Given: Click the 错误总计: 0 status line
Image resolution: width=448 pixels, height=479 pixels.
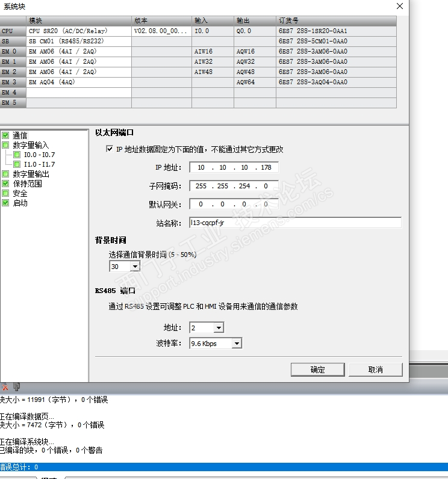Looking at the screenshot, I should pyautogui.click(x=224, y=467).
